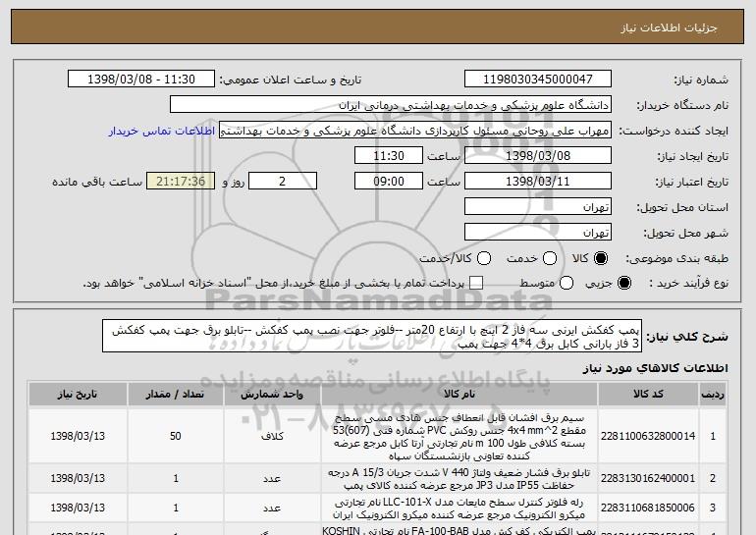Click the creation time field 11:30
Image resolution: width=756 pixels, height=535 pixels.
pos(389,156)
